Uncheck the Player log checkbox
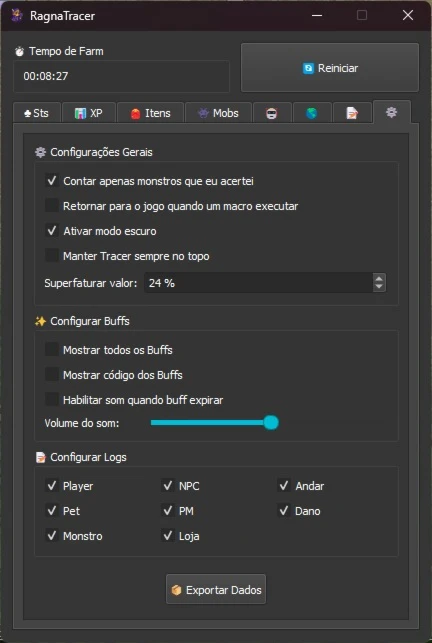The width and height of the screenshot is (432, 643). point(52,486)
